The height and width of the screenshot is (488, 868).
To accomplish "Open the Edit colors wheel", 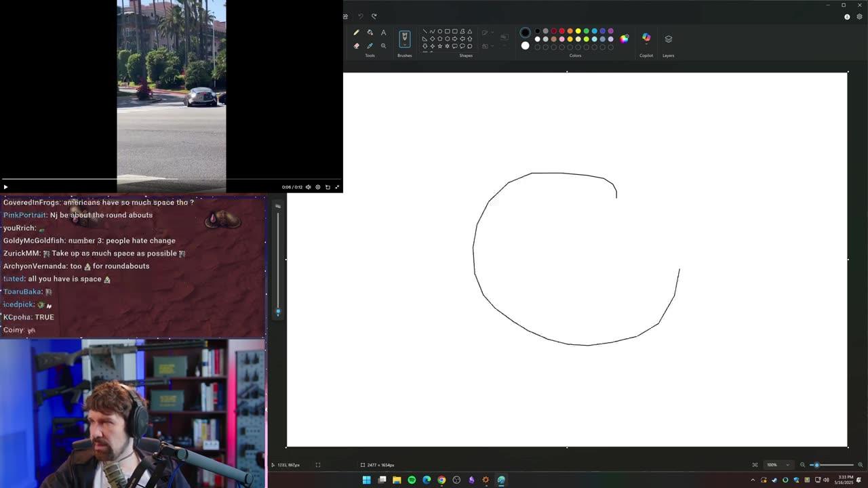I will (624, 39).
